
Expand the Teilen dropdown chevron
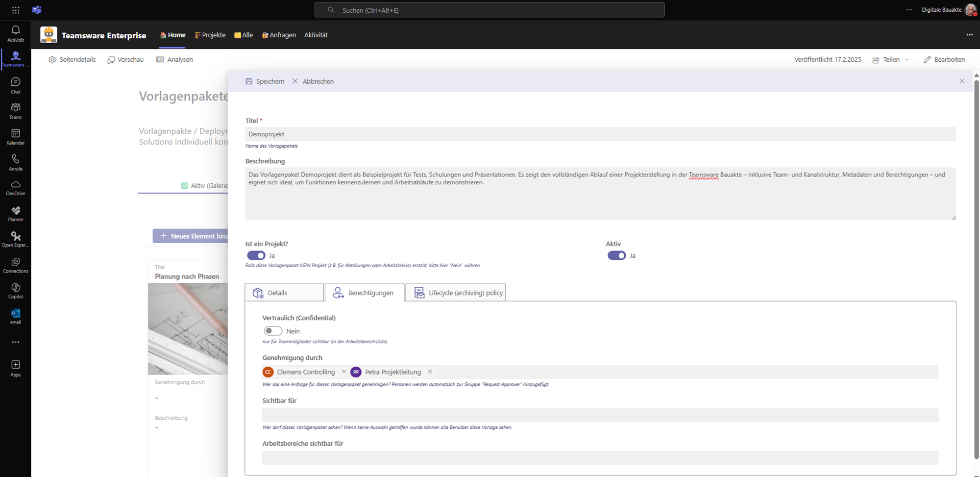(907, 60)
